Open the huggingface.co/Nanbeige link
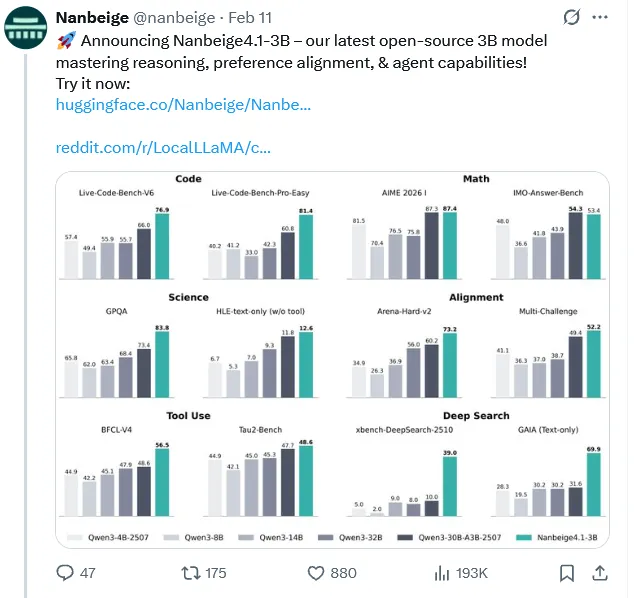The height and width of the screenshot is (598, 634). 183,104
